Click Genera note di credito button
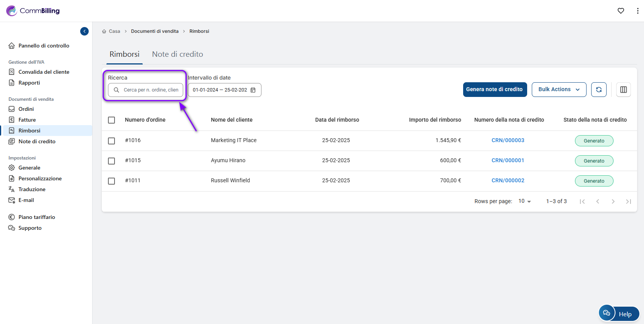The width and height of the screenshot is (644, 324). pos(494,90)
